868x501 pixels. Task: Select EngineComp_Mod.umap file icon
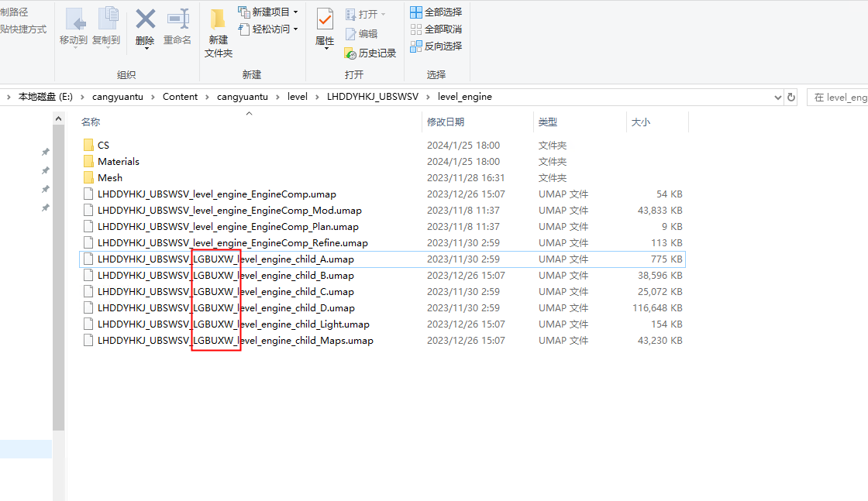pyautogui.click(x=88, y=210)
